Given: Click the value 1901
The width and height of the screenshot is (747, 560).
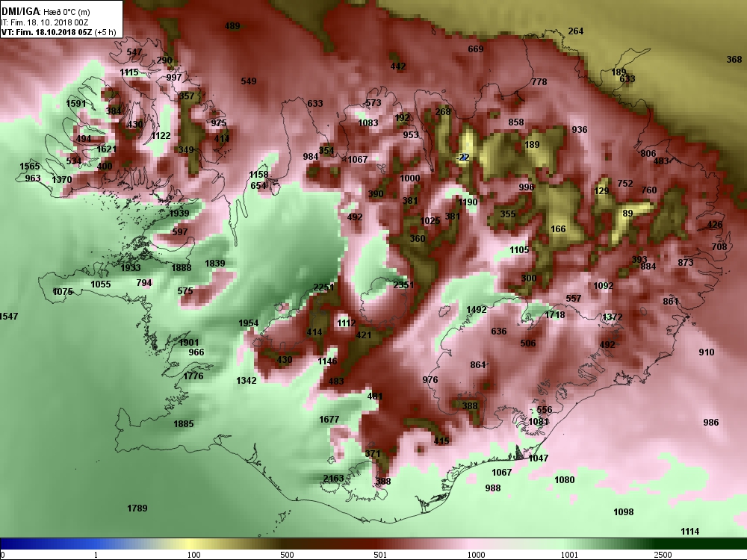Looking at the screenshot, I should click(x=189, y=343).
